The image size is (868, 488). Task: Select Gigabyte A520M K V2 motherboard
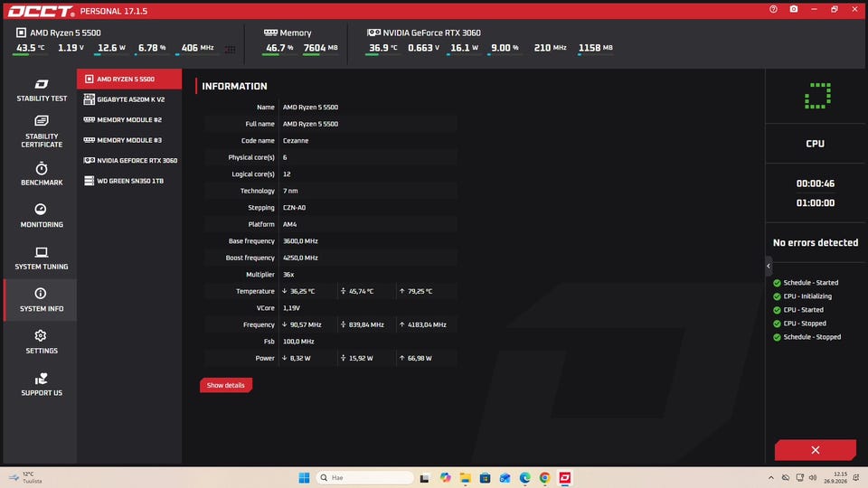(129, 99)
